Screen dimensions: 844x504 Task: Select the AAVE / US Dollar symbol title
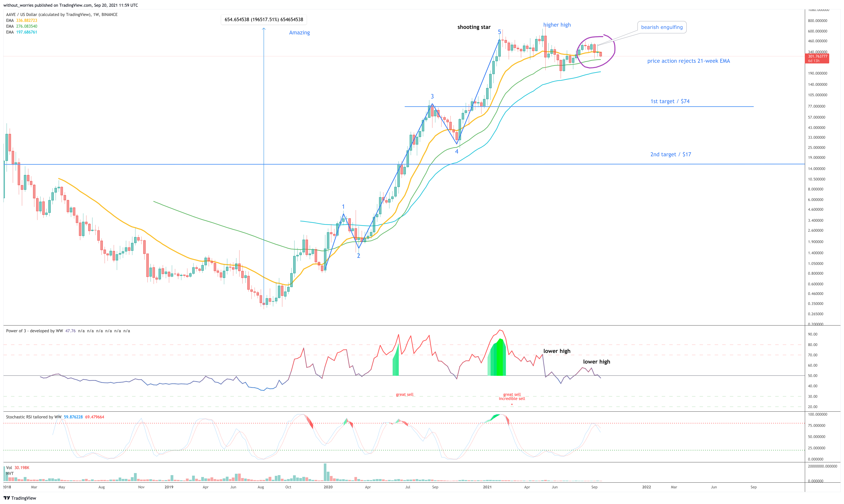62,15
